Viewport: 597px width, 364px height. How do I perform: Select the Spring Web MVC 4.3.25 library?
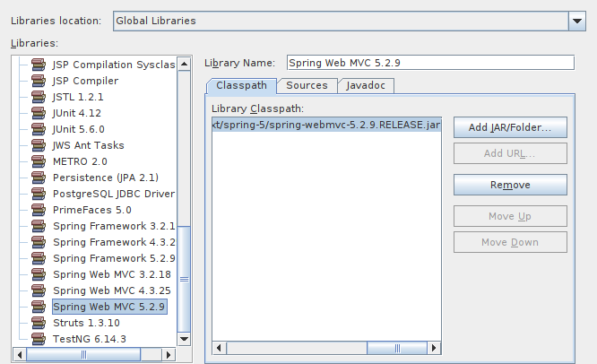coord(112,290)
